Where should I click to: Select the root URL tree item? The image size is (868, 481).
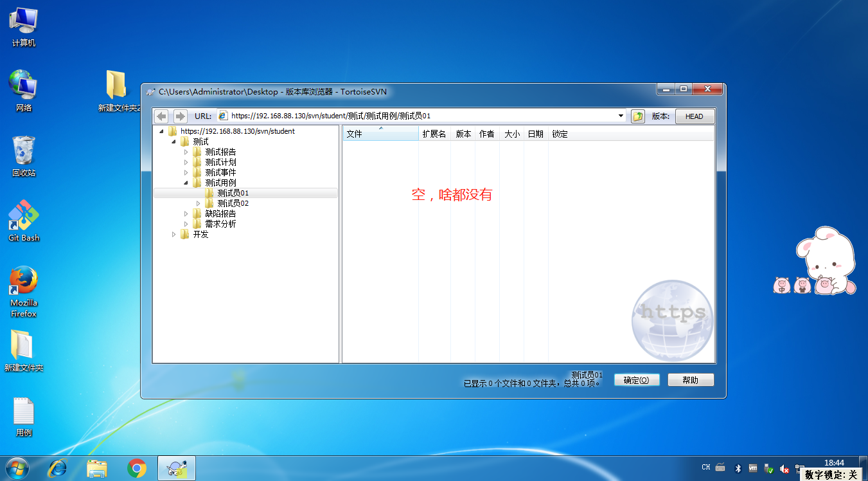tap(237, 131)
